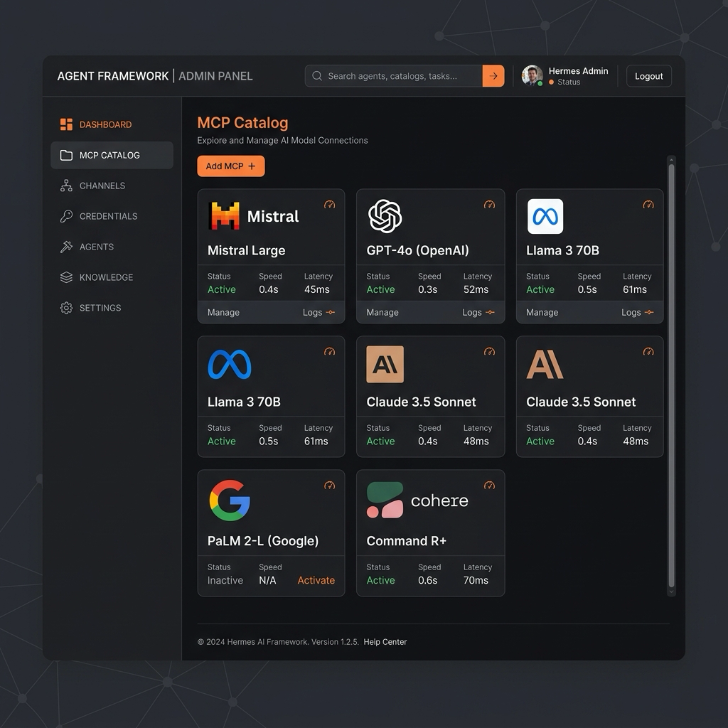
Task: Click Manage on Mistral Large card
Action: click(x=223, y=313)
